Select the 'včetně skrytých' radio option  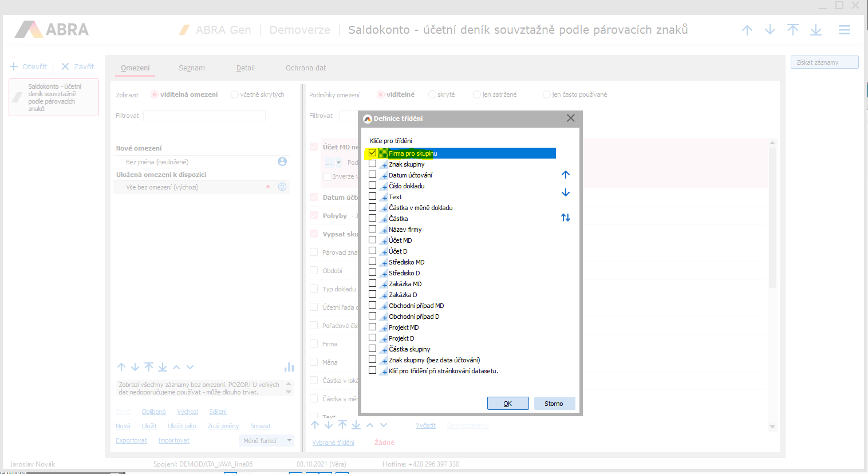pos(235,94)
